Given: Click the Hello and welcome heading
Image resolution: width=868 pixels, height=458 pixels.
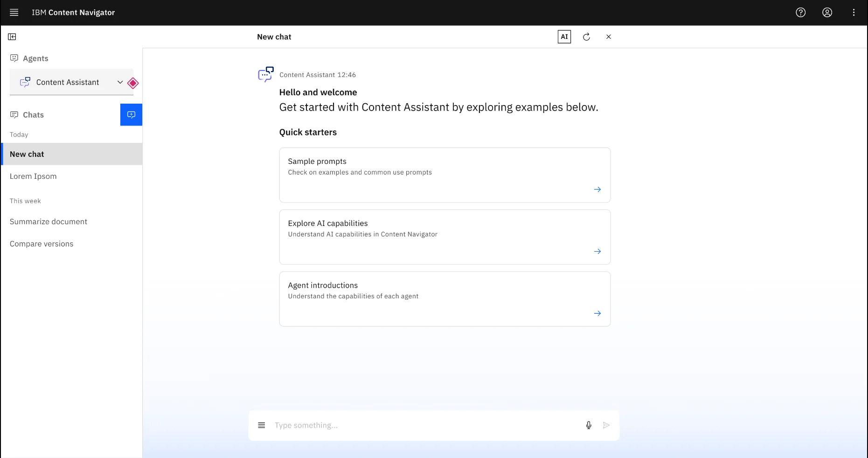Looking at the screenshot, I should click(318, 92).
